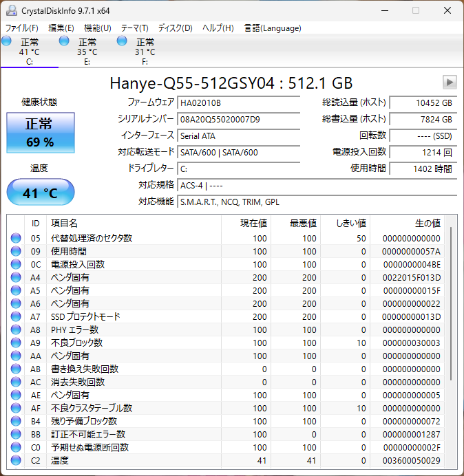The height and width of the screenshot is (476, 464).
Task: Open the テーマ(T) menu
Action: (135, 28)
